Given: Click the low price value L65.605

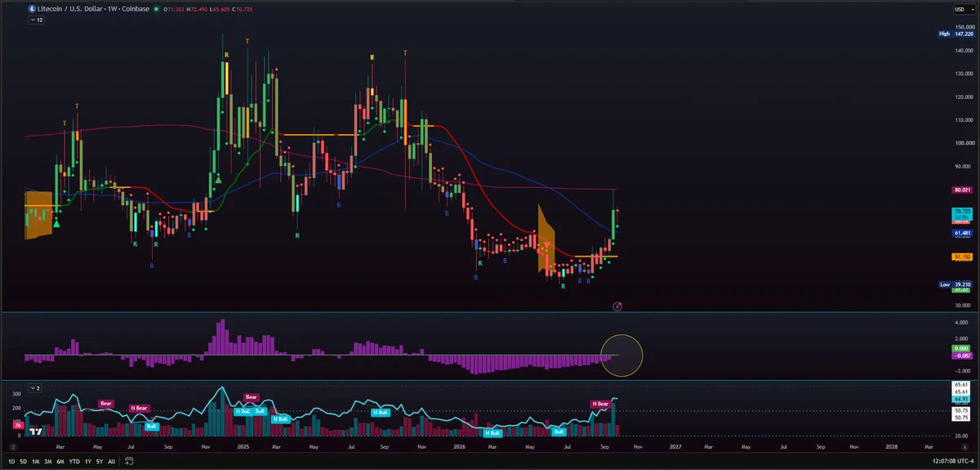Looking at the screenshot, I should point(220,9).
